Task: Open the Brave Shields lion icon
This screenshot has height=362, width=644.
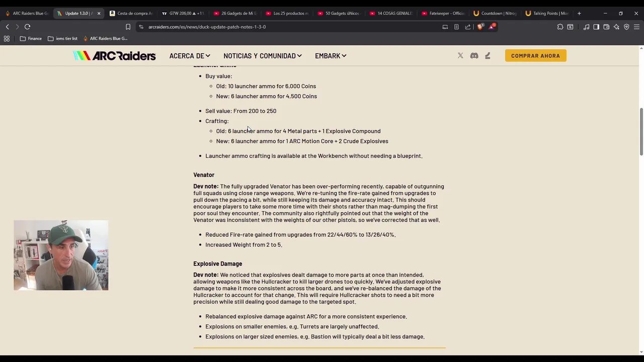Action: (480, 27)
